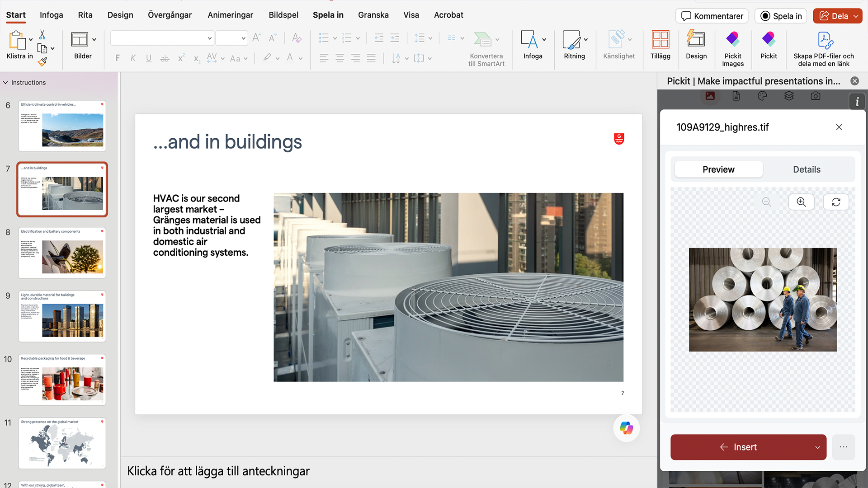
Task: Select slide 9 thumbnail about durable building material
Action: (62, 316)
